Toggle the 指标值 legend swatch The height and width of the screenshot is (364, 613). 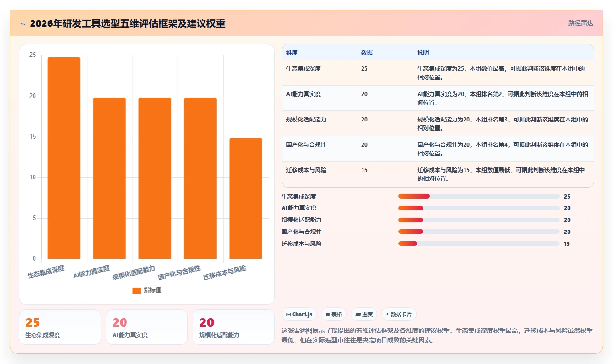tap(136, 290)
